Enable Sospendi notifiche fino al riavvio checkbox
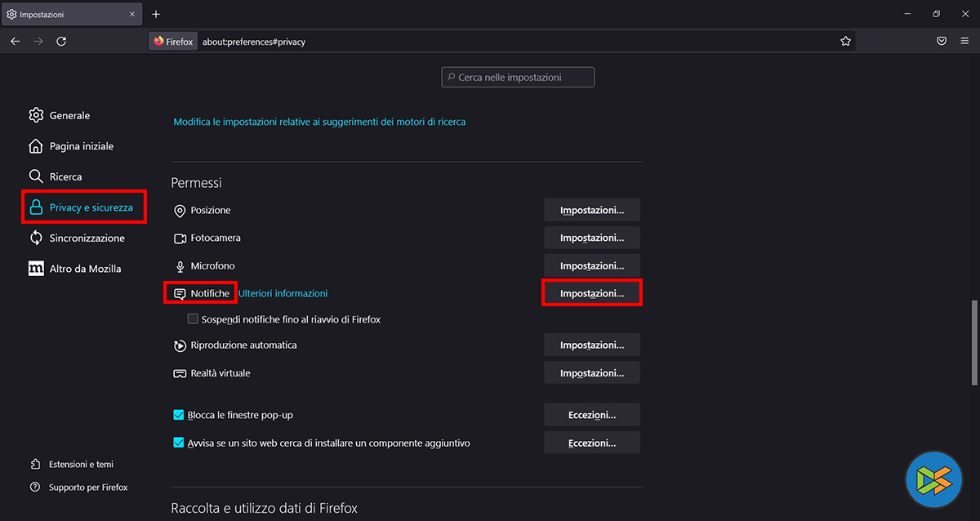Screen dimensions: 980x521 [194, 319]
